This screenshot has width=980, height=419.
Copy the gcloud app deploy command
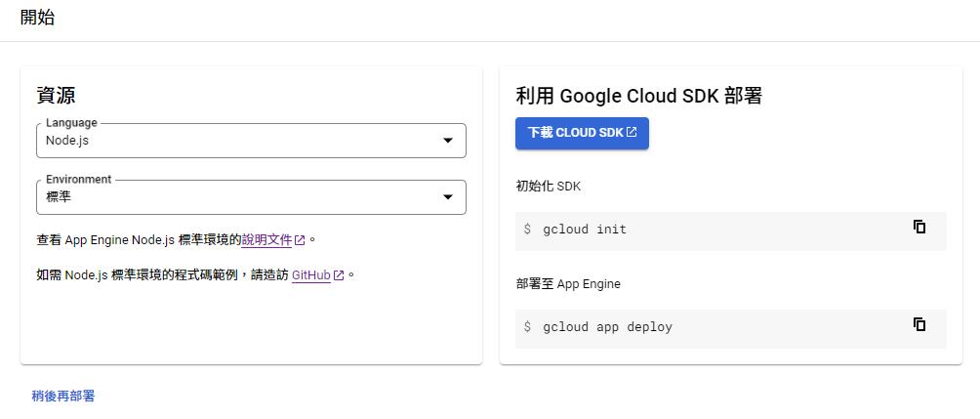click(919, 324)
